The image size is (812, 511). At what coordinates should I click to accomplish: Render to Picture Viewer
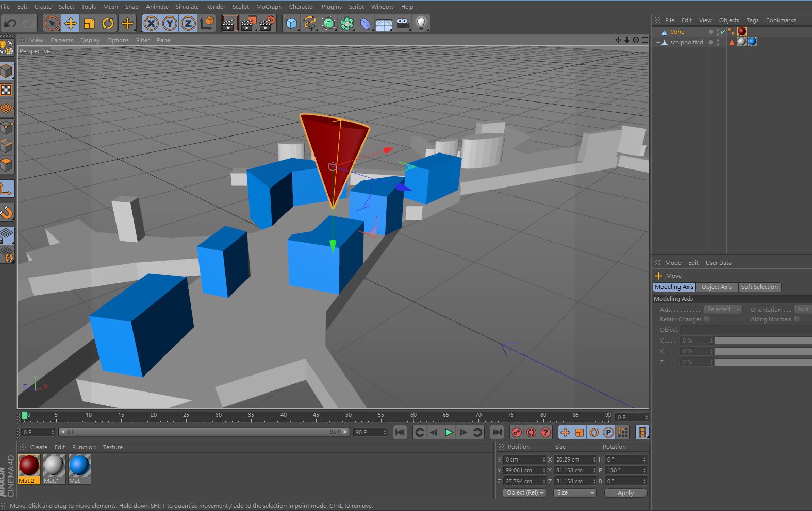tap(248, 23)
